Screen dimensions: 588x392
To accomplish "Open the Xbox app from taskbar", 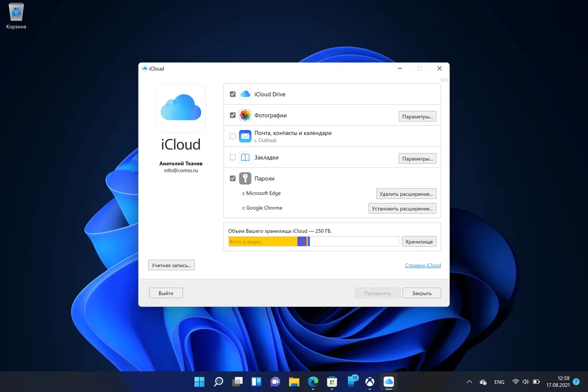I will 370,382.
